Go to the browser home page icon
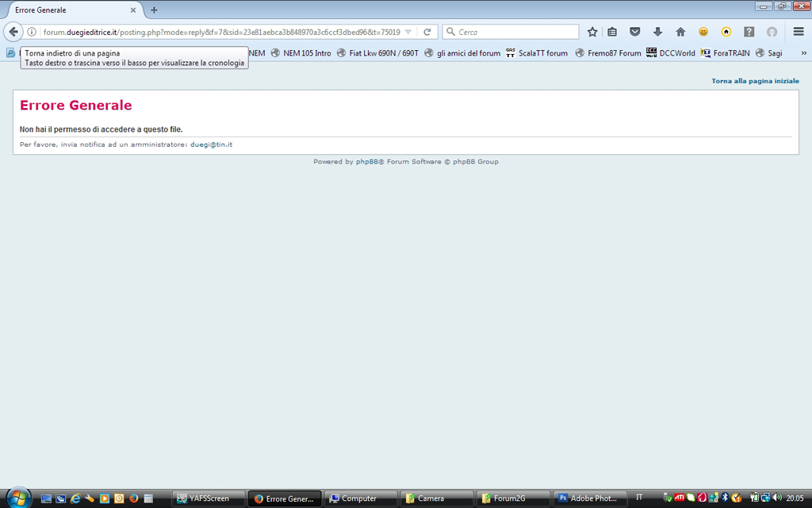Image resolution: width=812 pixels, height=508 pixels. [x=680, y=32]
